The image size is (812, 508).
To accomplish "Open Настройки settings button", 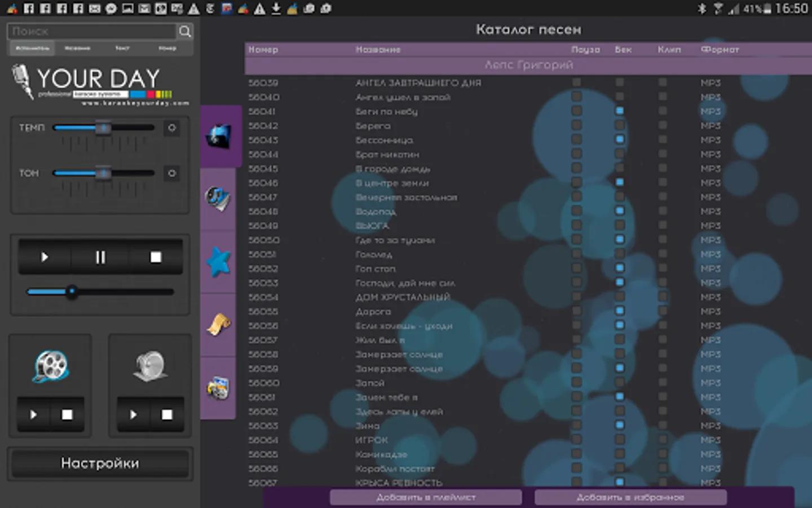I will click(x=100, y=463).
